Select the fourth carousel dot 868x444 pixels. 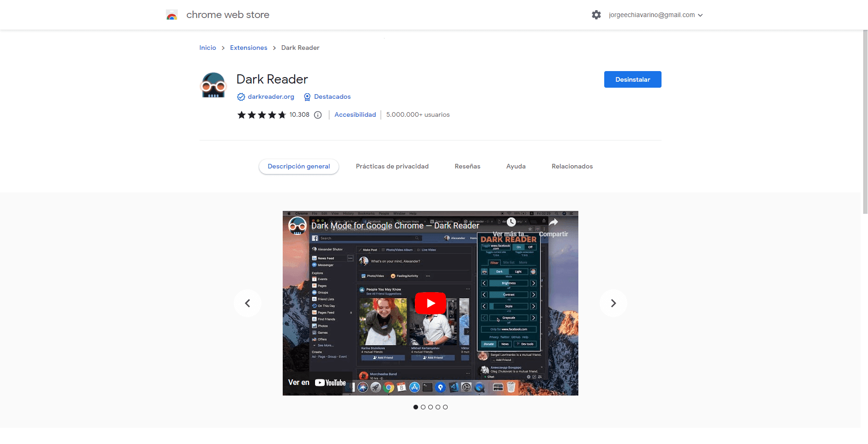point(438,407)
